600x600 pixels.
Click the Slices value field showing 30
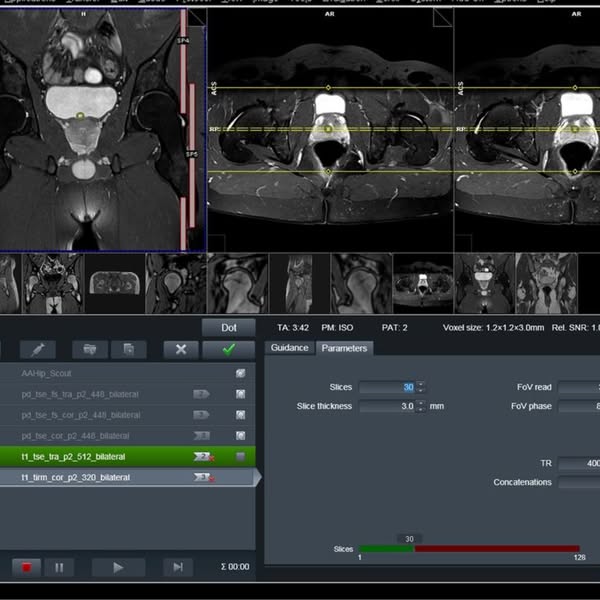click(x=388, y=387)
